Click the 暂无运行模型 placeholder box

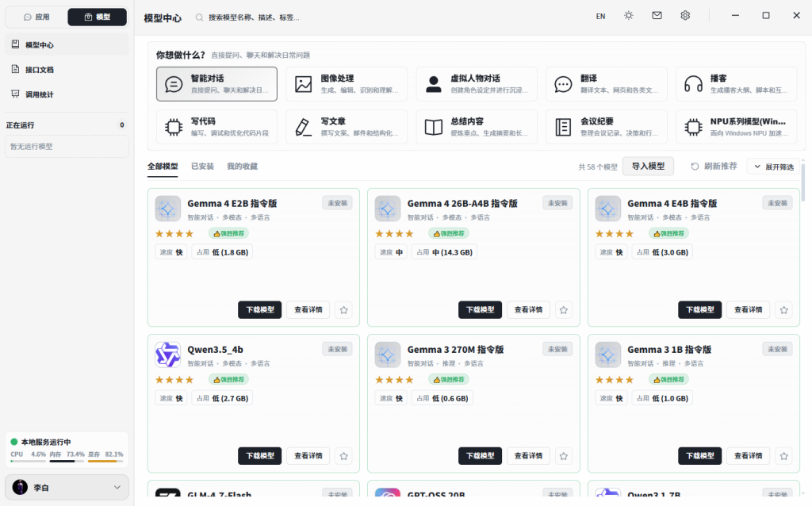click(67, 147)
